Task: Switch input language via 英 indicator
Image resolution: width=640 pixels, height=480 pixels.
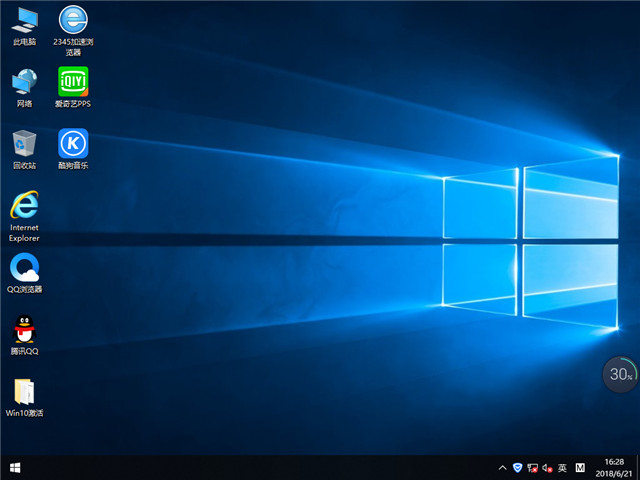Action: [x=562, y=468]
